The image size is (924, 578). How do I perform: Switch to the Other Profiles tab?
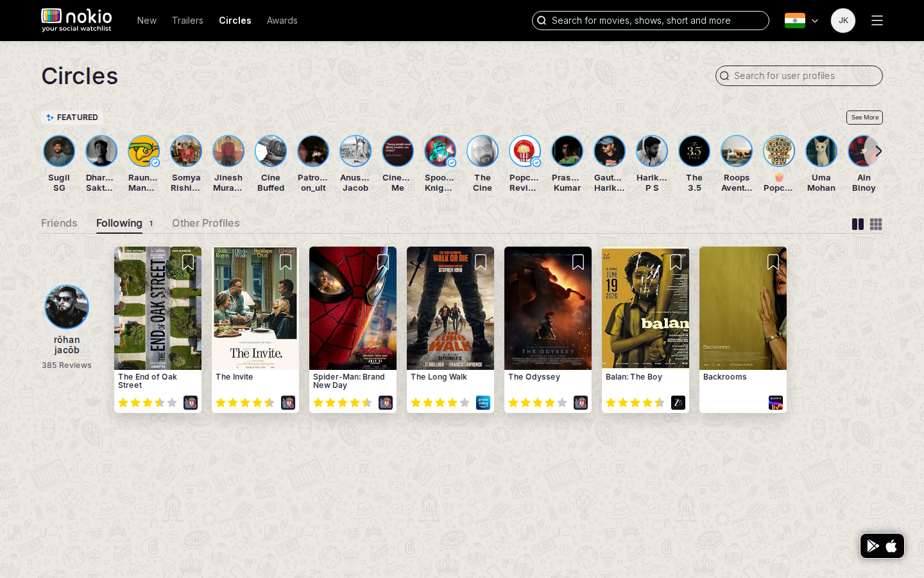[206, 223]
